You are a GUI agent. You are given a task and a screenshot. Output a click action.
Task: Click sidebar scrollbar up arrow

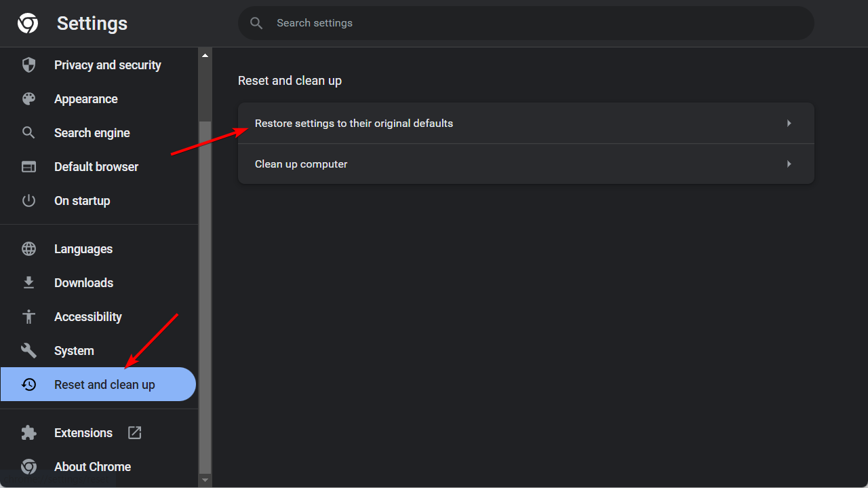click(205, 54)
